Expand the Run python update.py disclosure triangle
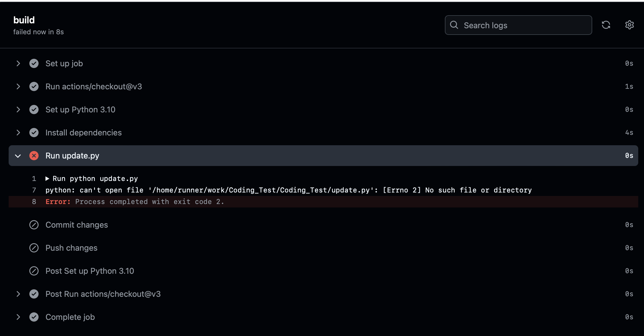This screenshot has width=644, height=336. click(47, 179)
